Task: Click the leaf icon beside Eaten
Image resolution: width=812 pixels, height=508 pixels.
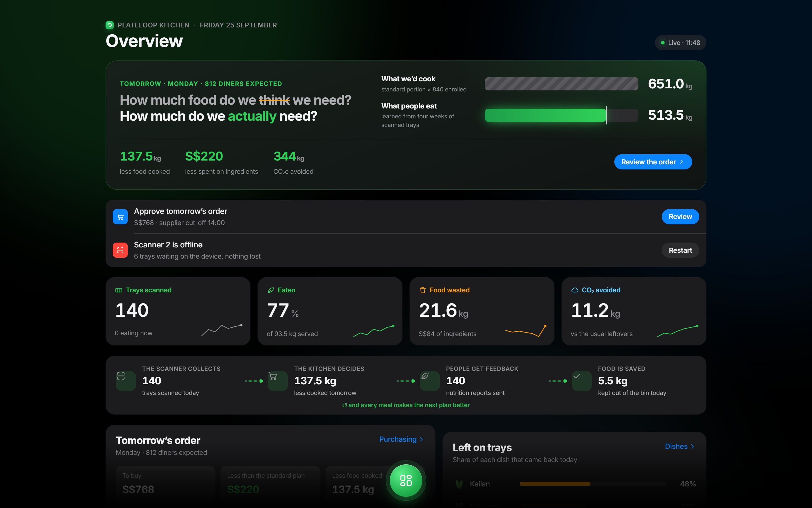Action: [271, 290]
